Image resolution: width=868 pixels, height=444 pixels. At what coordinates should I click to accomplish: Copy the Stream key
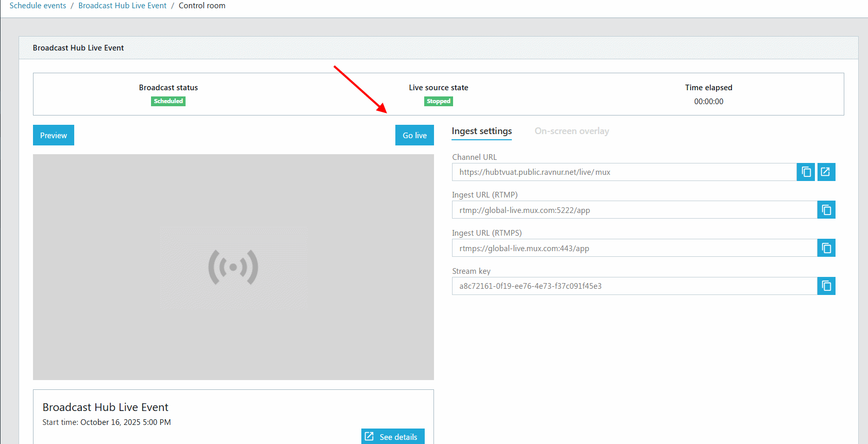826,286
